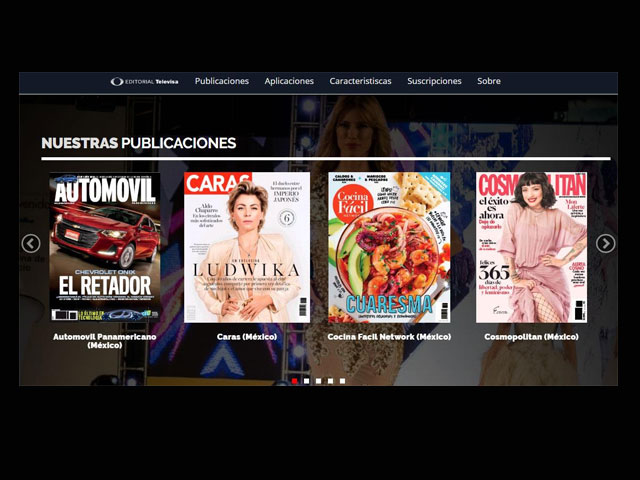Jump to second carousel page dot
This screenshot has width=640, height=480.
coord(307,381)
